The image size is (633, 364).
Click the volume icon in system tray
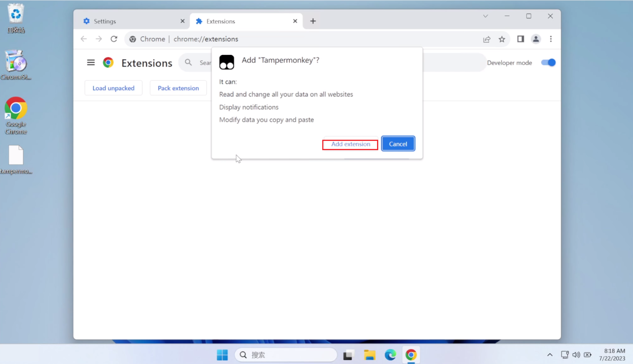click(x=576, y=355)
